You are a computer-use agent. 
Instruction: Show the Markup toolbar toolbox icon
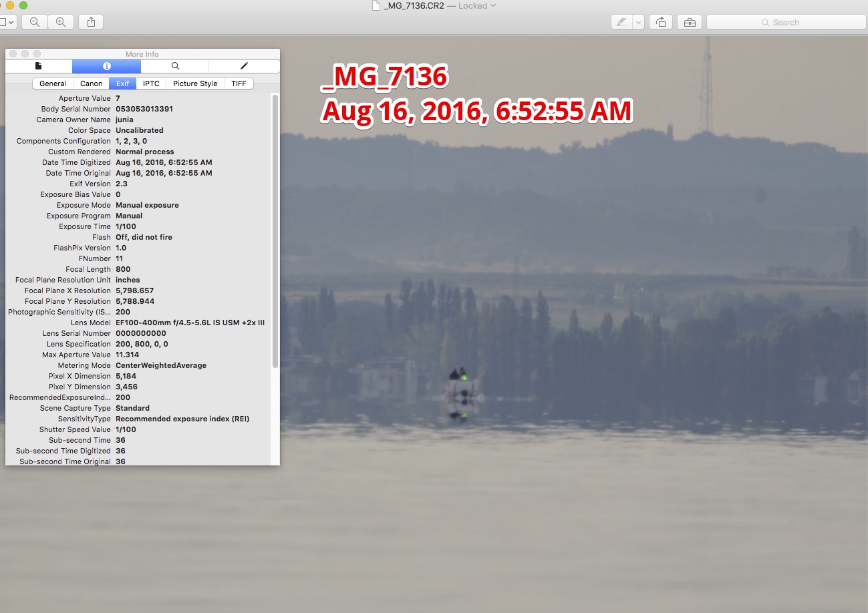click(x=690, y=22)
